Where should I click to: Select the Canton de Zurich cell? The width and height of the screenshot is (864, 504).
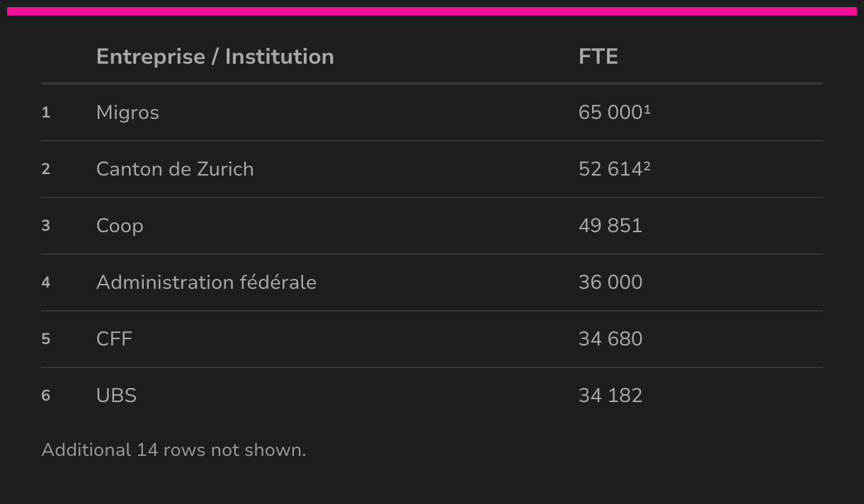coord(174,169)
